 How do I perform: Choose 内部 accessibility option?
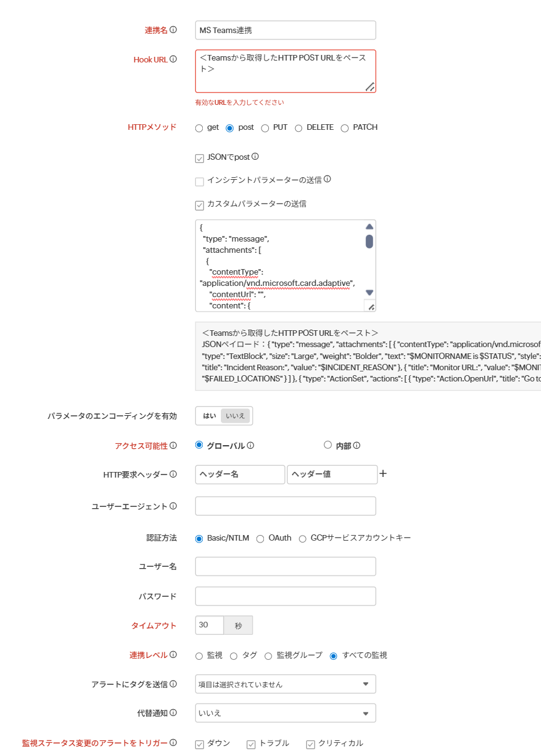pos(328,445)
